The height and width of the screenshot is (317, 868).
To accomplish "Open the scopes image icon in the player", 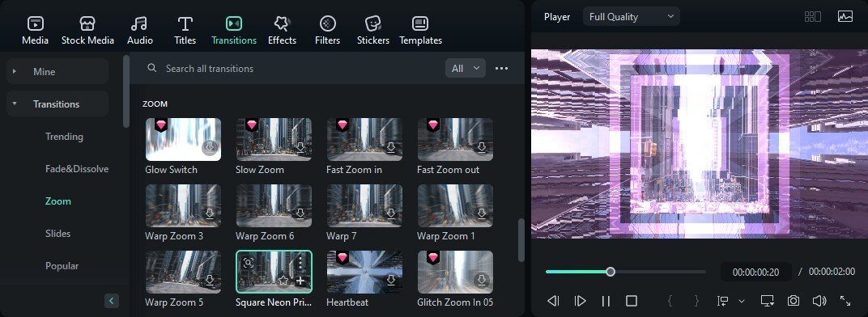I will (x=845, y=17).
